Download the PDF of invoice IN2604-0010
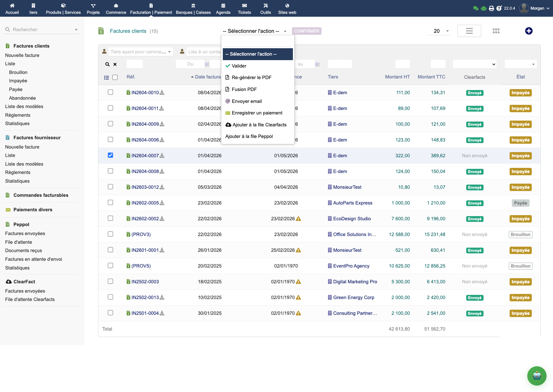The height and width of the screenshot is (392, 553). [162, 93]
